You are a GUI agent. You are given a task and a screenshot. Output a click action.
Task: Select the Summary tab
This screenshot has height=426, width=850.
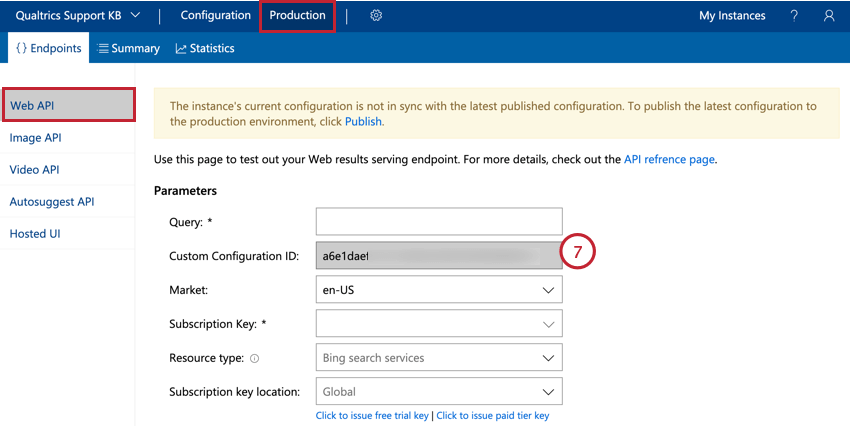128,48
